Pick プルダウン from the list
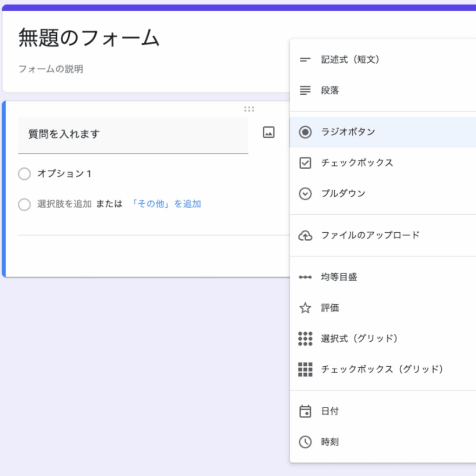The image size is (476, 476). [383, 194]
